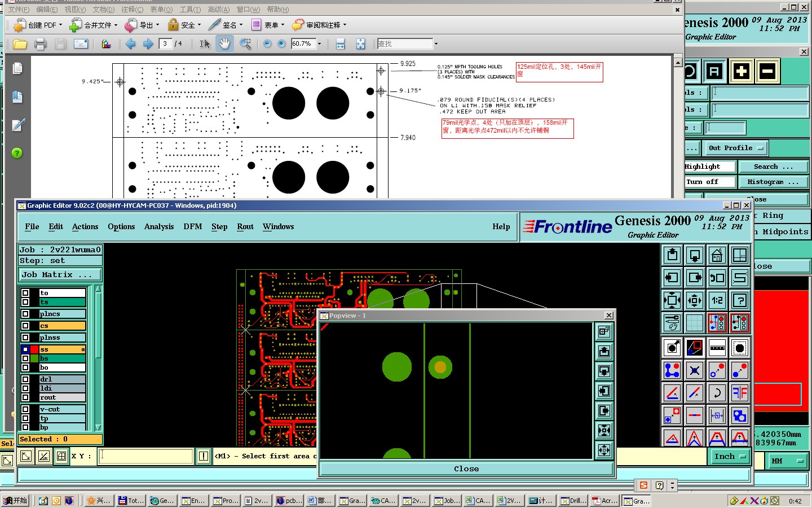Open the Analysis menu
This screenshot has width=812, height=508.
click(x=158, y=226)
